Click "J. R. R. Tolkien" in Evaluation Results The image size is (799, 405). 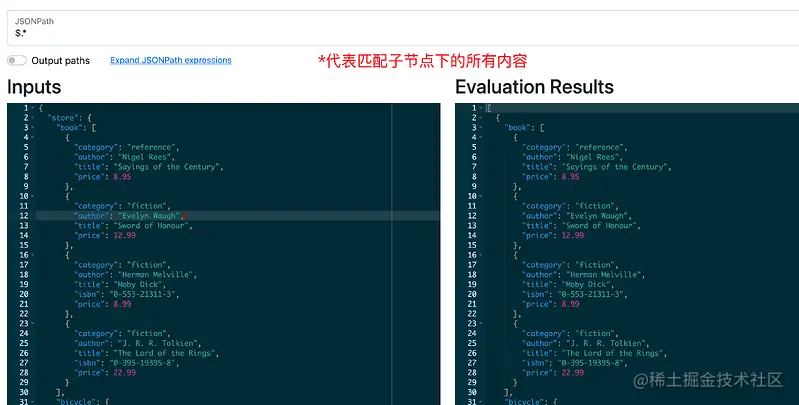click(605, 343)
